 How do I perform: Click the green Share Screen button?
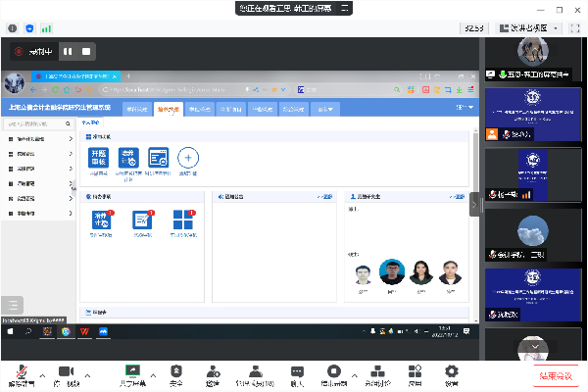[x=132, y=375]
